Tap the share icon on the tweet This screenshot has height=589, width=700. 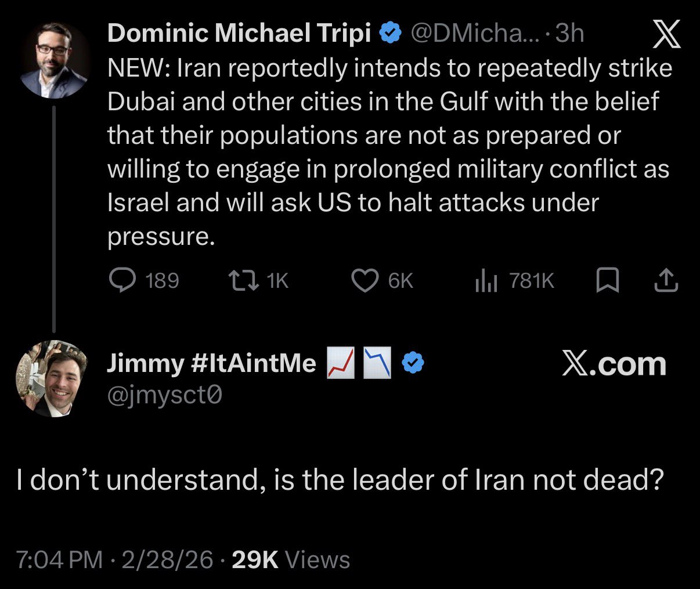tap(666, 281)
